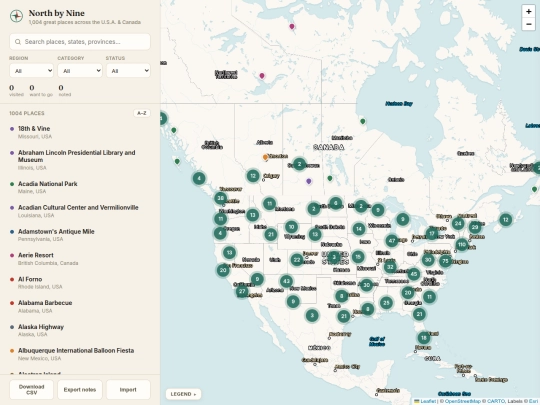Screen dimensions: 540x405
Task: Click the want to go count statistic
Action: tap(41, 90)
